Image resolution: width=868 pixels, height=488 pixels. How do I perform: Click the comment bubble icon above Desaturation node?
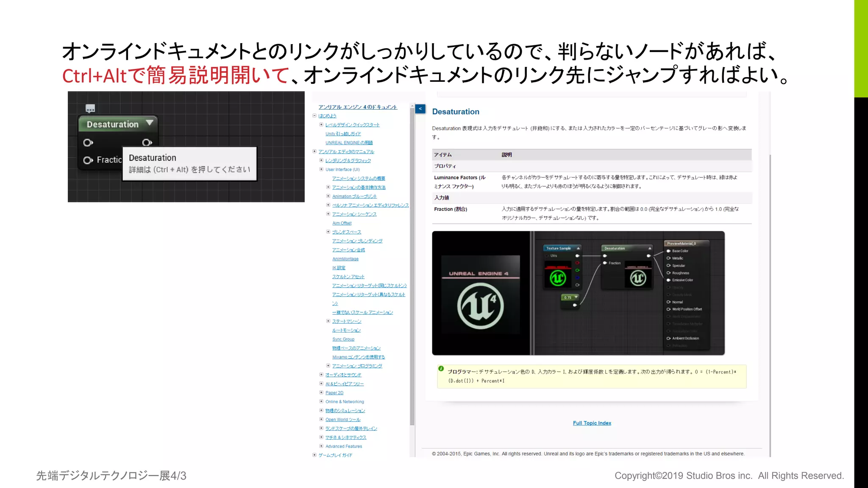90,108
